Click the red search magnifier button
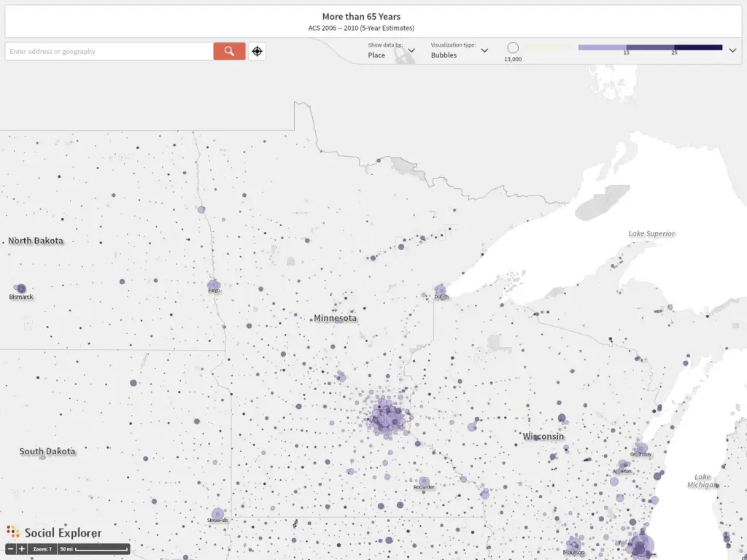The height and width of the screenshot is (560, 747). (229, 51)
